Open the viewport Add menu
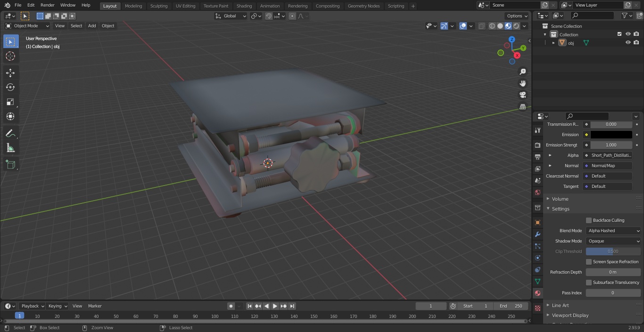Viewport: 644px width, 332px height. coord(92,26)
